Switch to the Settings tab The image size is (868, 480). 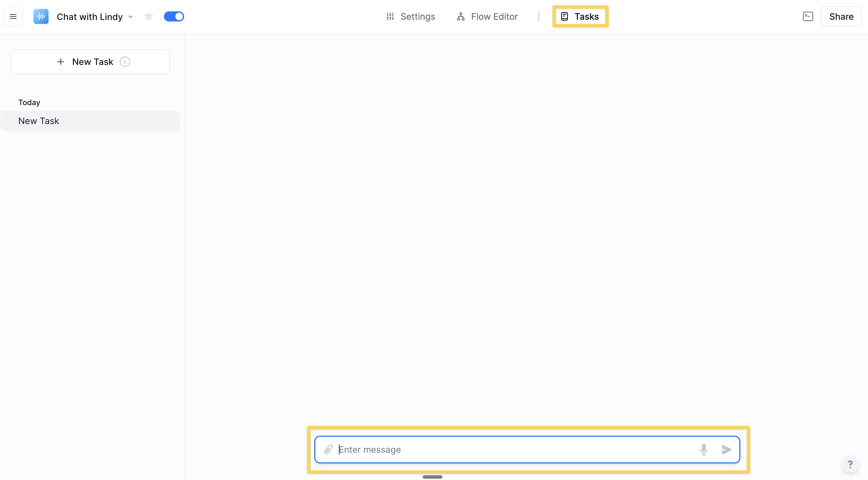coord(410,16)
